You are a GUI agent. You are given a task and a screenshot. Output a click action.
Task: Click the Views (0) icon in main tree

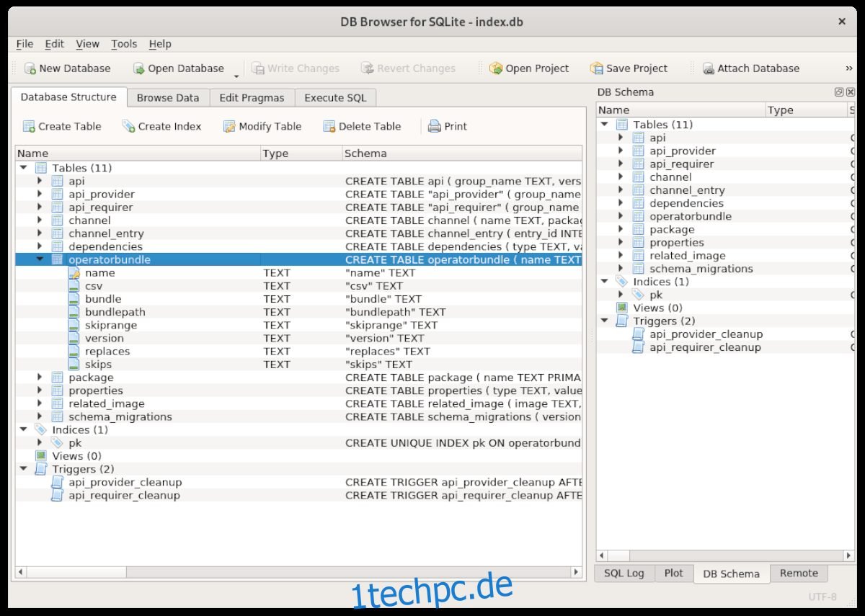(40, 456)
